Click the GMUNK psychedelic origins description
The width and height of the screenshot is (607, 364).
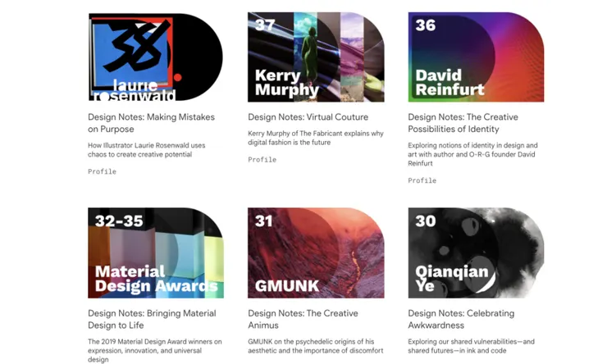(x=316, y=346)
